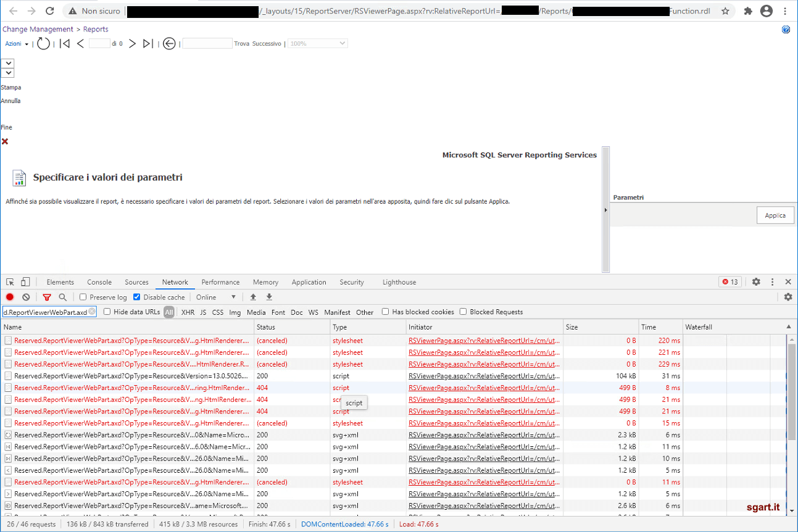Go to first report page
The height and width of the screenshot is (532, 798).
pos(65,43)
